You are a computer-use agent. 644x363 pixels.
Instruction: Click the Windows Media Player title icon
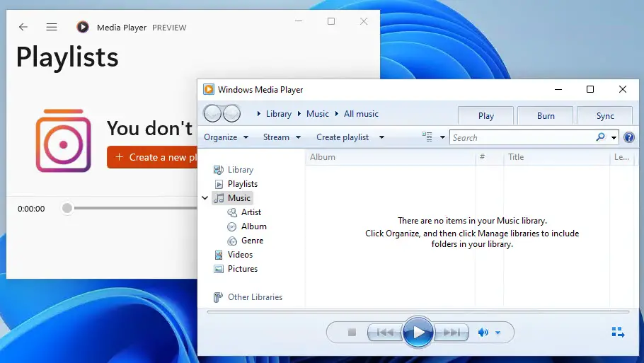pos(209,90)
